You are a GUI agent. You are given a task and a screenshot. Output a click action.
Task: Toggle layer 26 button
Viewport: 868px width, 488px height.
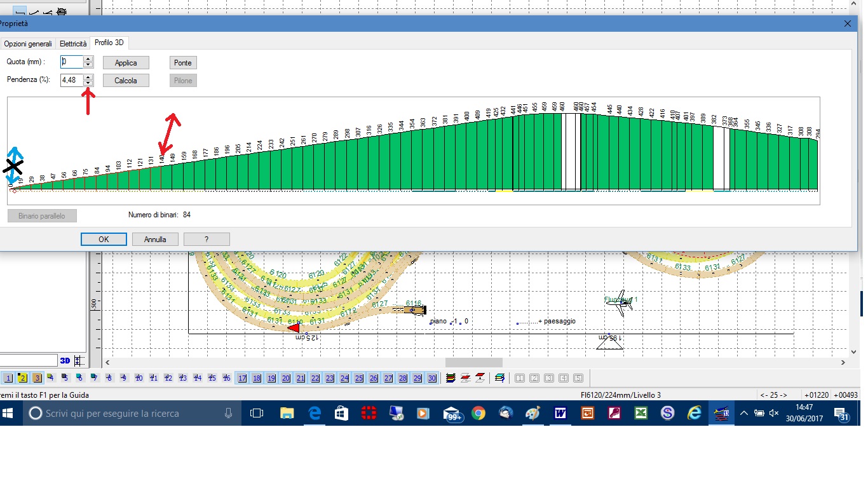pyautogui.click(x=374, y=378)
